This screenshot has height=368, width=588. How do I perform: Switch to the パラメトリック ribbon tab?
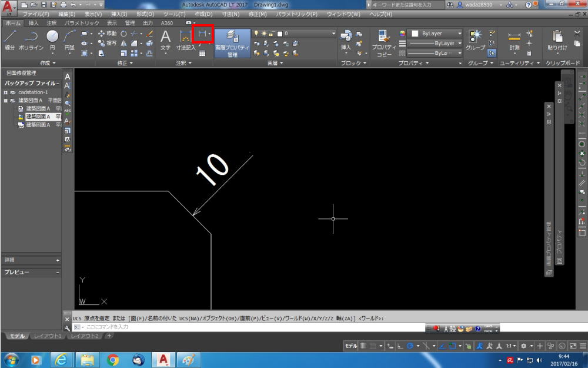click(81, 23)
